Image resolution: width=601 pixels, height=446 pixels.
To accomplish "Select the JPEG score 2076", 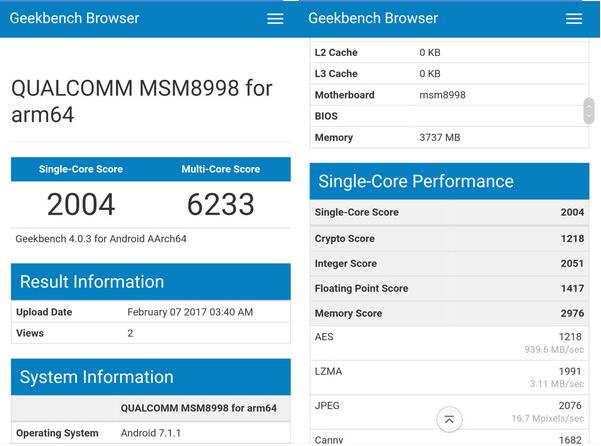I will point(570,405).
